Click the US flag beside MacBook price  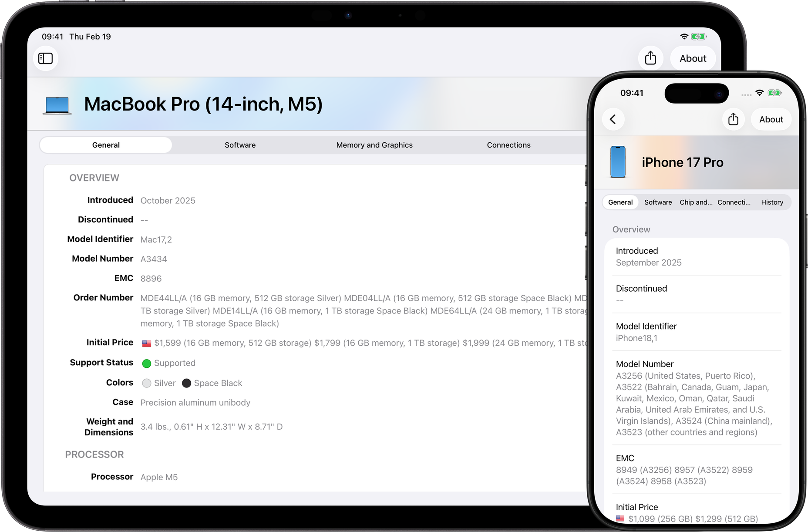(x=147, y=343)
